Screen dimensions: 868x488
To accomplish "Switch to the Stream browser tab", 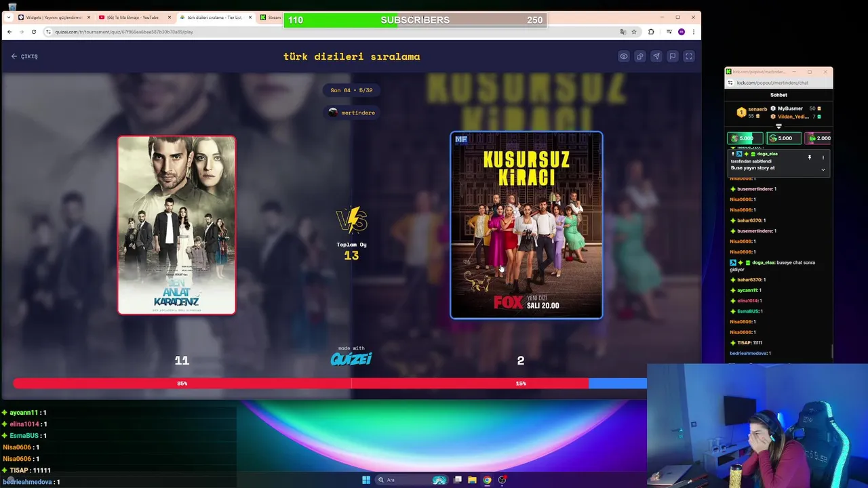I will click(x=271, y=18).
